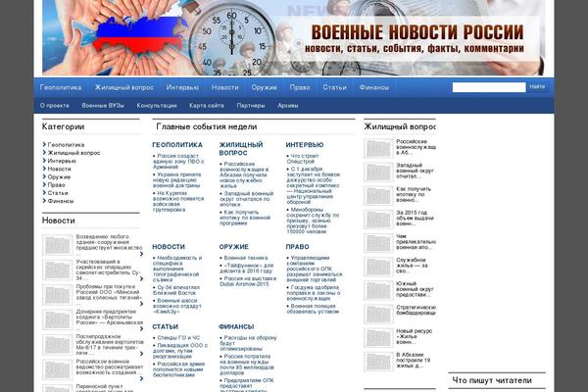Image resolution: width=588 pixels, height=392 pixels.
Task: Open the Военные ВУЗы page
Action: 103,106
